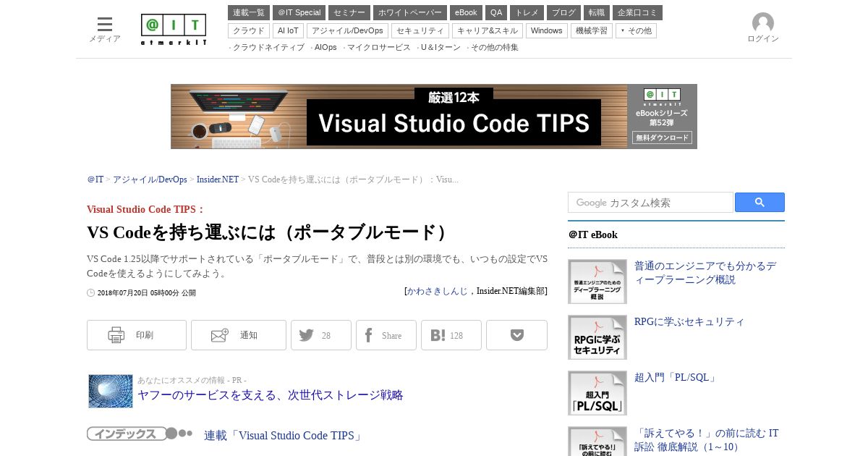Share on Twitter with 28 count
868x456 pixels.
click(x=321, y=335)
